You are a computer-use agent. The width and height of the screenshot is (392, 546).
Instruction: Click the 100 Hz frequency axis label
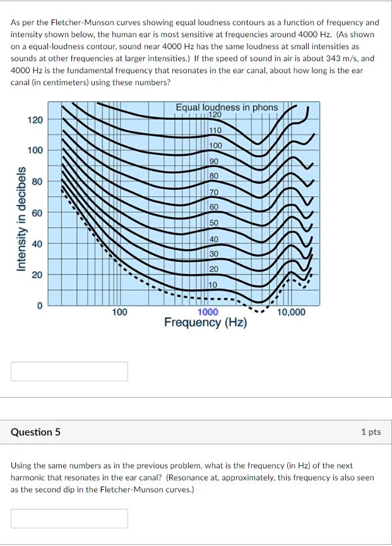[118, 311]
